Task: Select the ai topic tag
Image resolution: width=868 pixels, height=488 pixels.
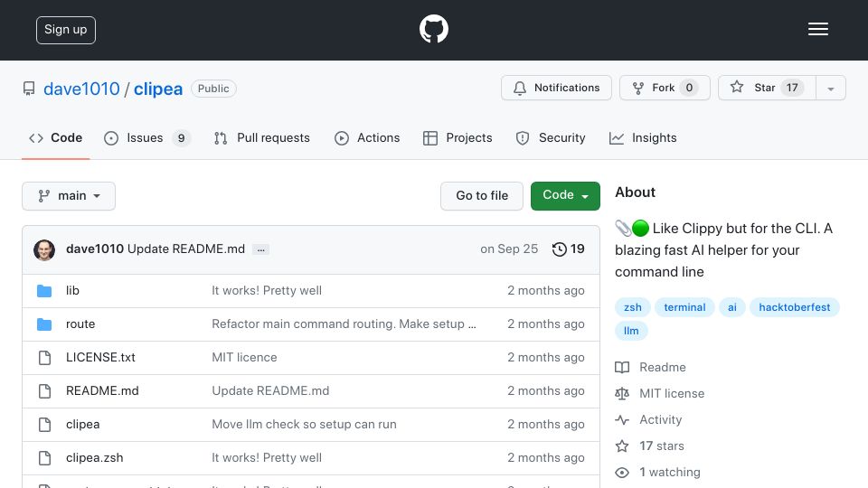Action: coord(732,307)
